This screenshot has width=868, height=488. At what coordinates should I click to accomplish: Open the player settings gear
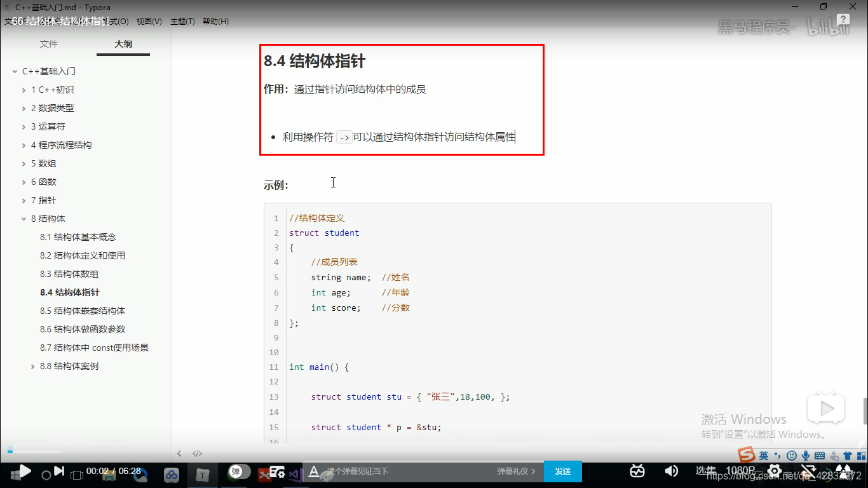click(775, 471)
